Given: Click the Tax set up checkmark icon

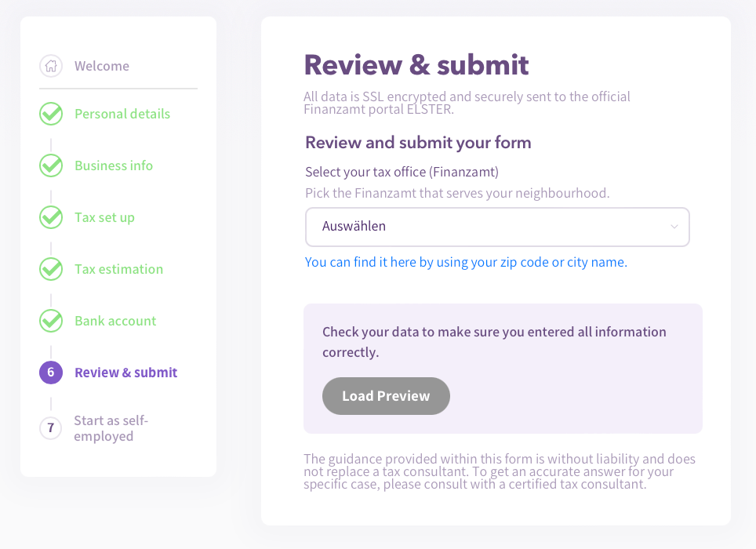Looking at the screenshot, I should click(x=51, y=217).
